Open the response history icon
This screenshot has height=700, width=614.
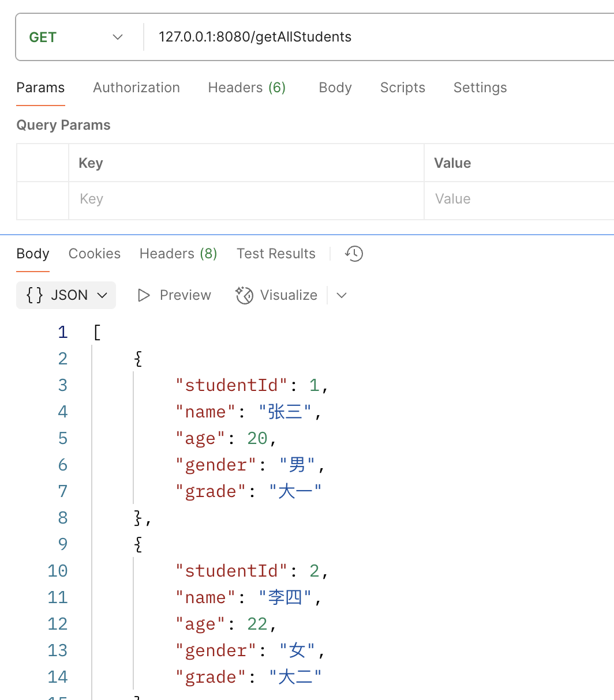(x=354, y=254)
